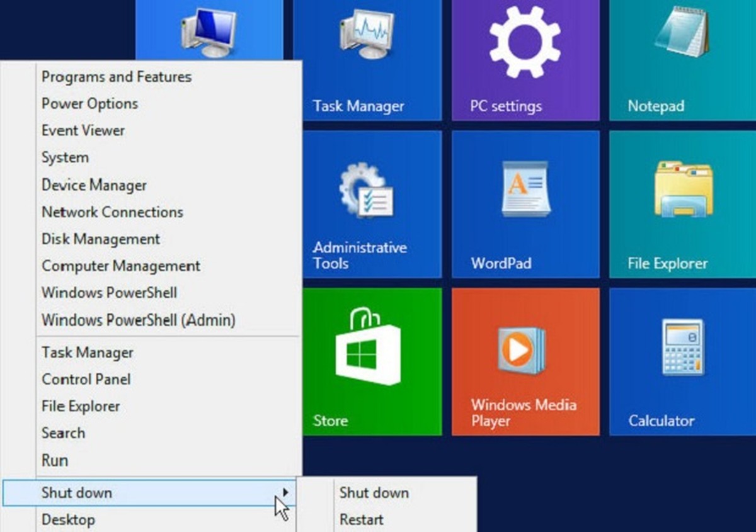Open Run from the menu

pos(55,460)
